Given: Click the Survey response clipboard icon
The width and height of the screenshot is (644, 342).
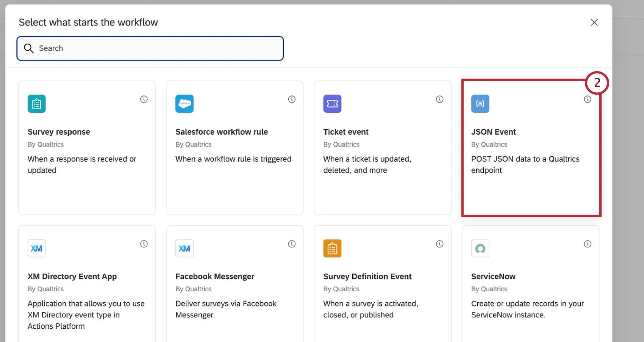Looking at the screenshot, I should 37,104.
